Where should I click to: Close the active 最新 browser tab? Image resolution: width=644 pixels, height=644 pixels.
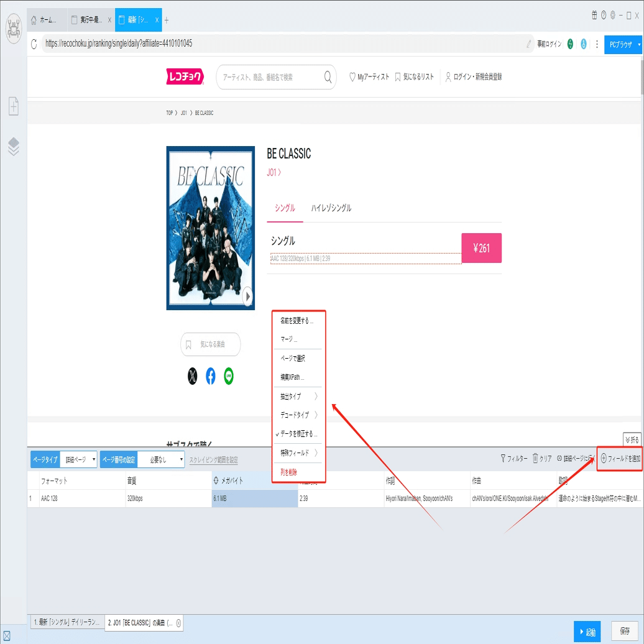[157, 20]
